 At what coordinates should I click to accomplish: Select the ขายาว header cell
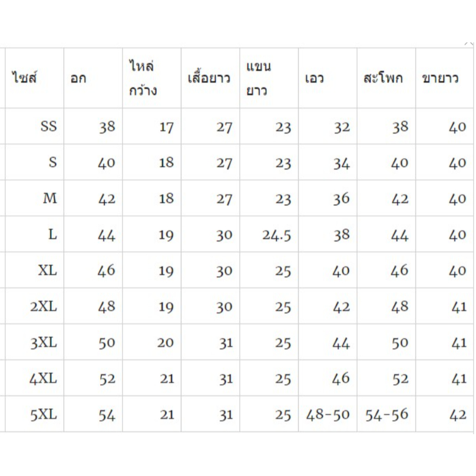pos(440,78)
